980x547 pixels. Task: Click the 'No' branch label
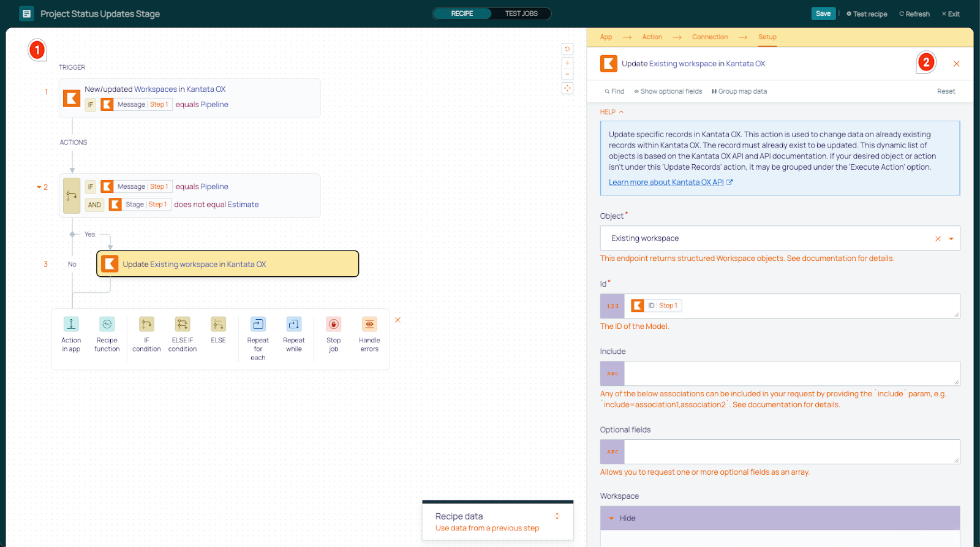pos(72,264)
